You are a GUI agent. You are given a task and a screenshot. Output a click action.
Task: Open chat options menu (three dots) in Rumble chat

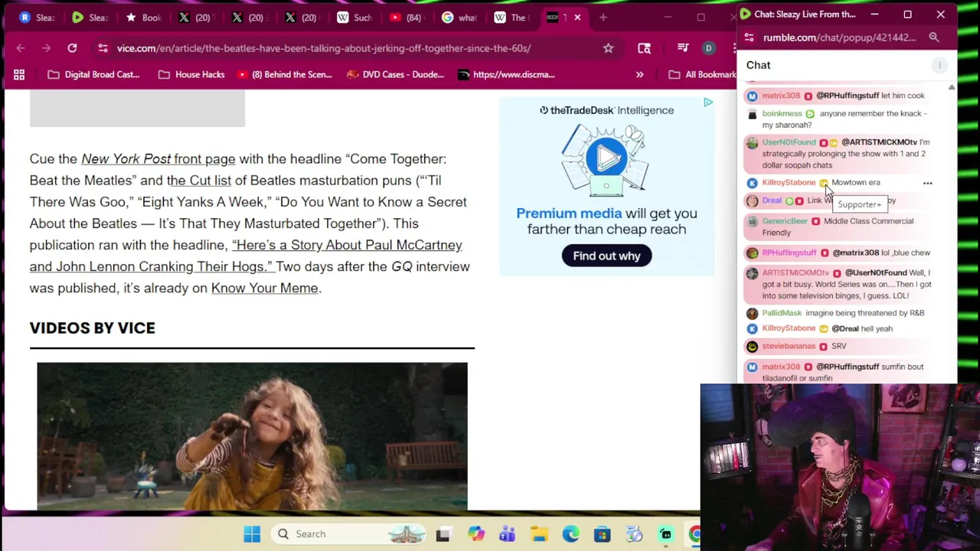939,65
